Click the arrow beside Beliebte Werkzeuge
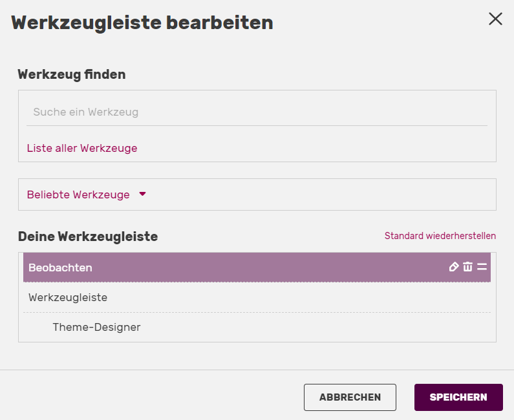 pos(143,194)
